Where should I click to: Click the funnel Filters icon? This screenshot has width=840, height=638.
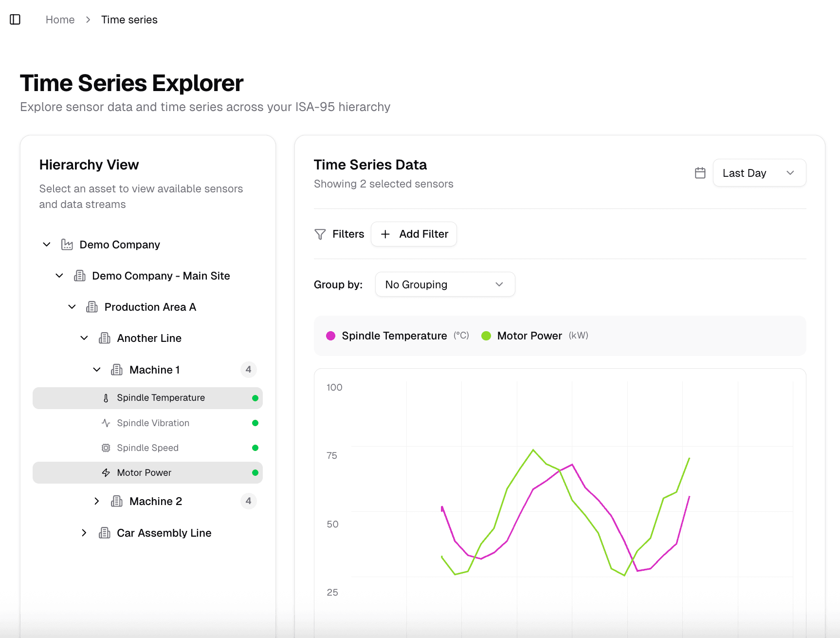pyautogui.click(x=320, y=234)
